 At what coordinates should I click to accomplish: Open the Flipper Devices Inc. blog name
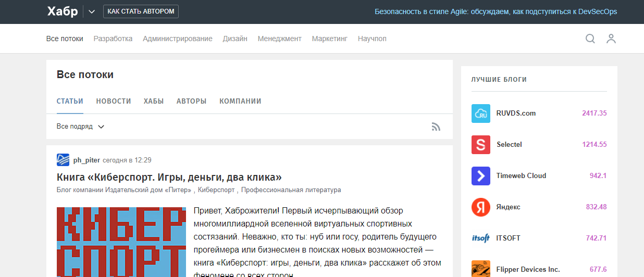click(x=528, y=269)
